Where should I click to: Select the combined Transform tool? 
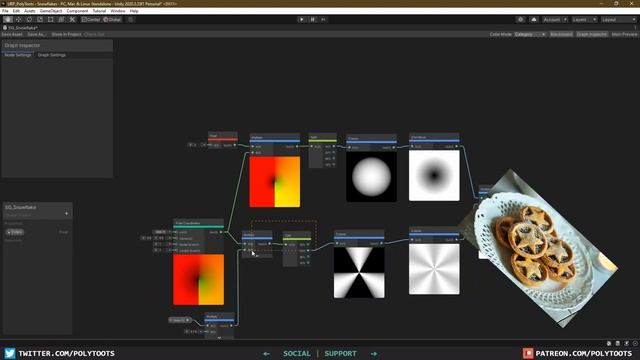(61, 20)
